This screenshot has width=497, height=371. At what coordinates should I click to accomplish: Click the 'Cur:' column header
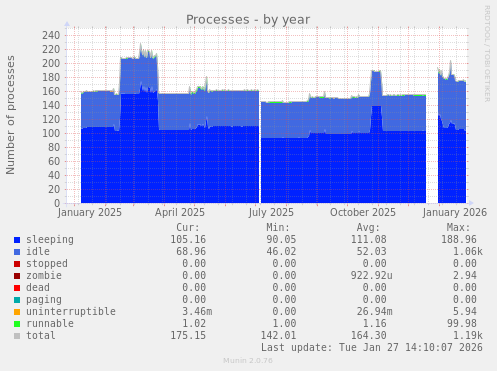(188, 228)
